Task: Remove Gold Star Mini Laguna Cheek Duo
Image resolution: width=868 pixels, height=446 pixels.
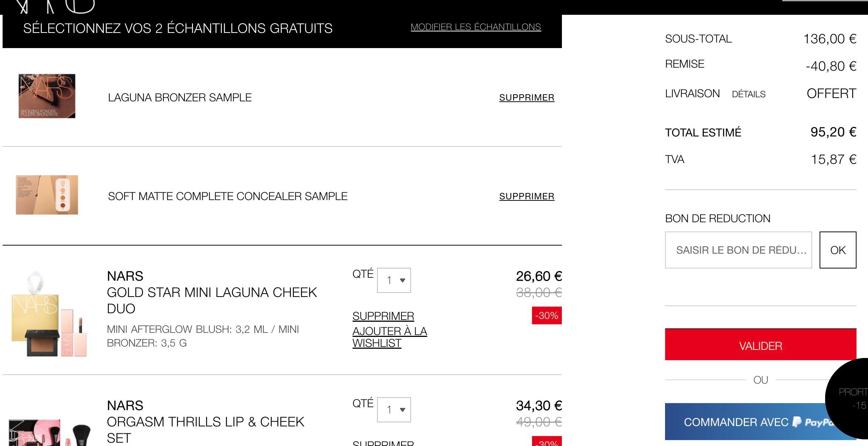Action: tap(383, 316)
